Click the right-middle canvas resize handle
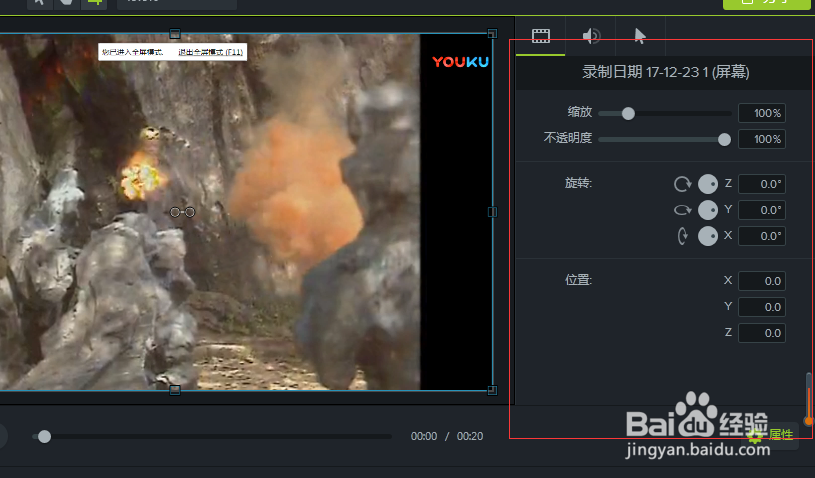 492,212
